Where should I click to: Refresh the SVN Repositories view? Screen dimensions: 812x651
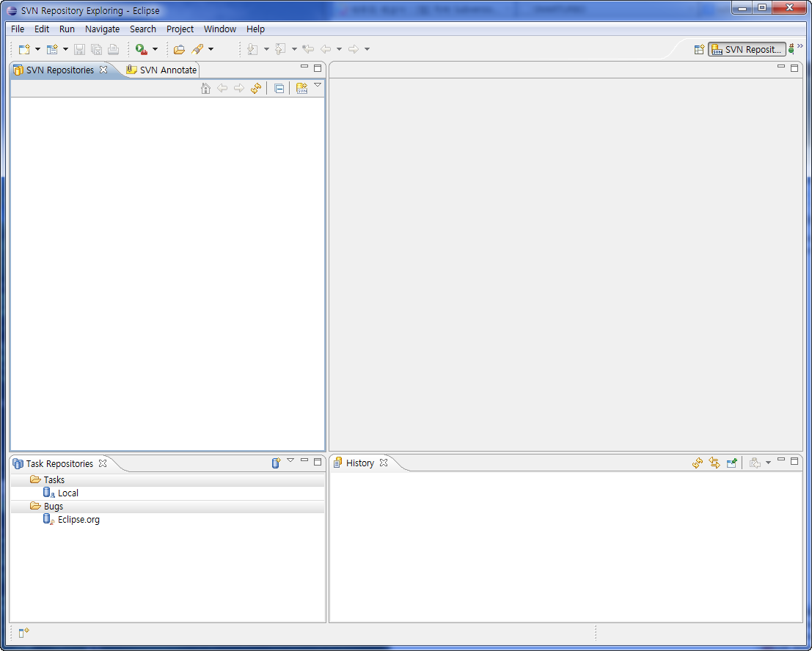[x=256, y=89]
